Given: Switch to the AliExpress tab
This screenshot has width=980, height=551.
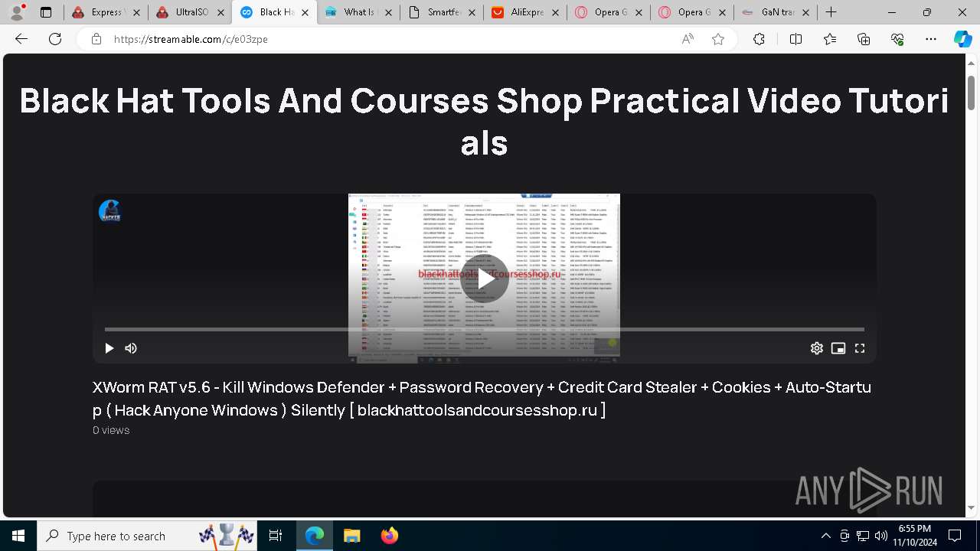Looking at the screenshot, I should click(x=525, y=12).
